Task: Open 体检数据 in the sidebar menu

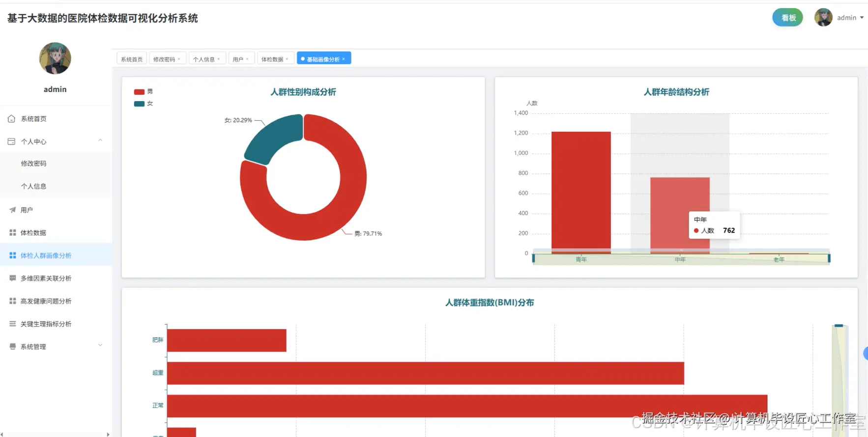Action: click(x=56, y=233)
